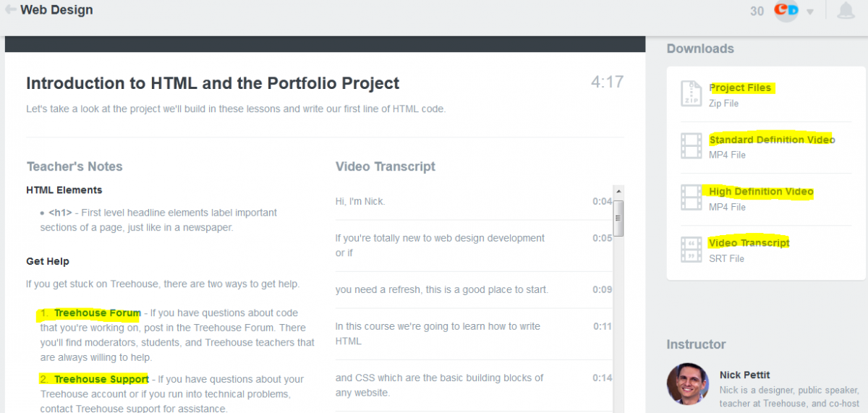Jump to the 0:09 transcript line
The width and height of the screenshot is (868, 413).
(441, 289)
